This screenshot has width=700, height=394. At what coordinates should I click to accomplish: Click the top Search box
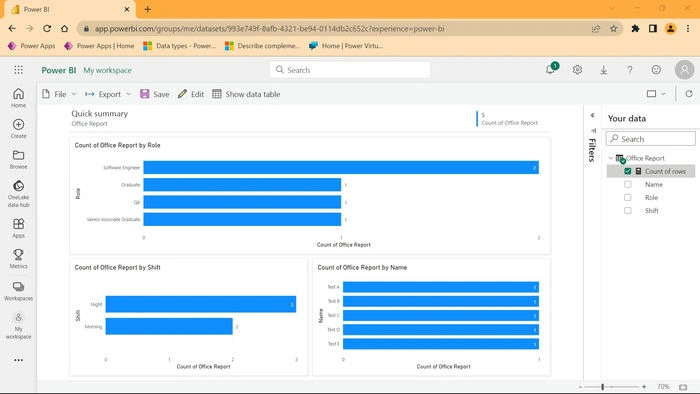click(350, 70)
